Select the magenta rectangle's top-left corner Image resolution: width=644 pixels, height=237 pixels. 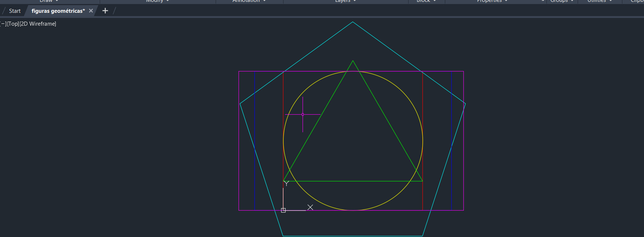[x=239, y=71]
